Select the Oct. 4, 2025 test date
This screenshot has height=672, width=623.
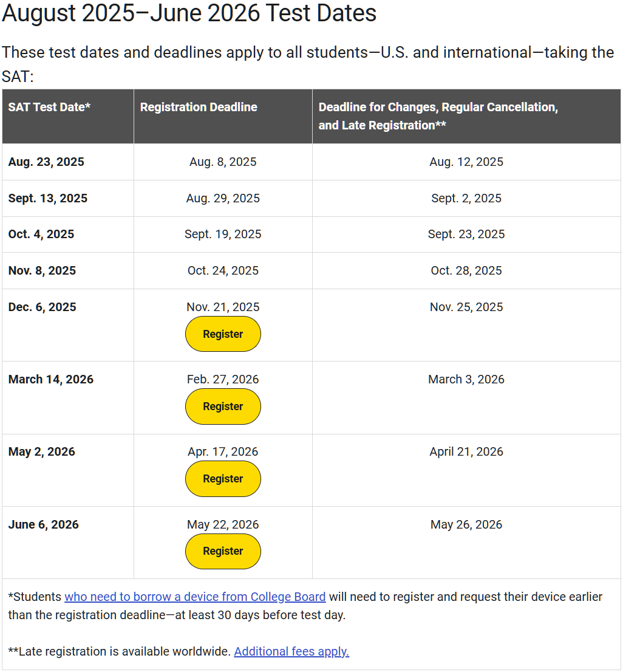point(41,235)
